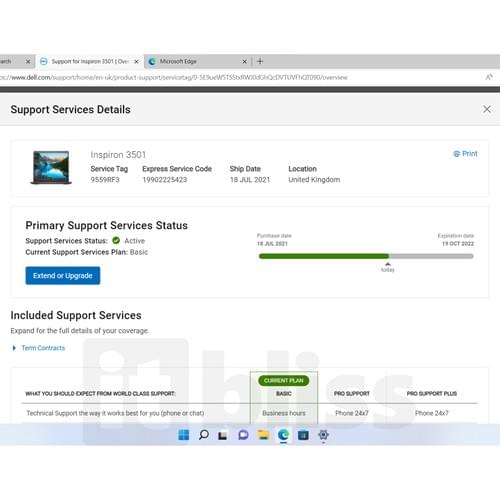Click the BASIC plan column header
Viewport: 500px width, 500px height.
284,394
